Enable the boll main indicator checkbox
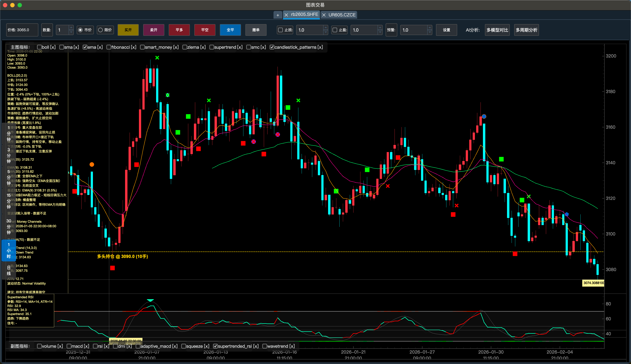 (x=39, y=47)
